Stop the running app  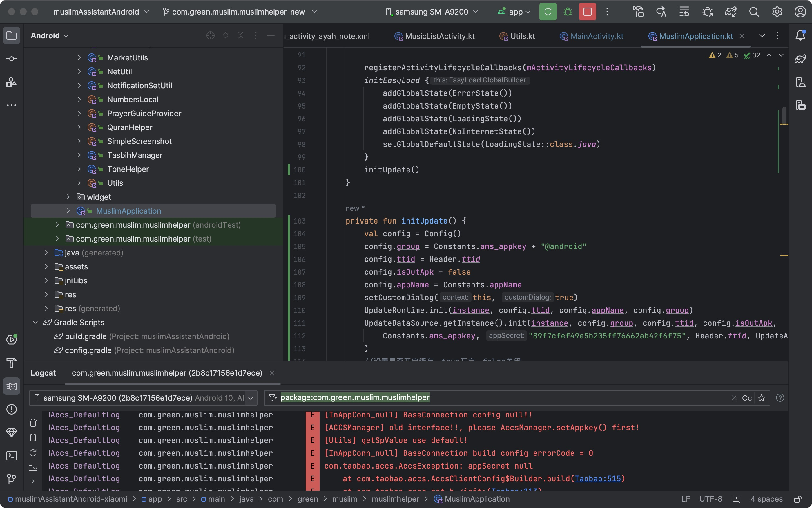click(x=588, y=12)
